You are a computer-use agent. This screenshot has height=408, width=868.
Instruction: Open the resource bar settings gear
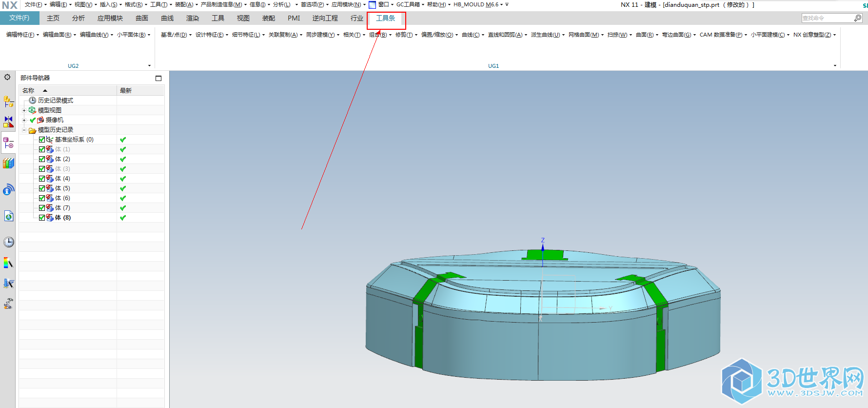coord(7,77)
